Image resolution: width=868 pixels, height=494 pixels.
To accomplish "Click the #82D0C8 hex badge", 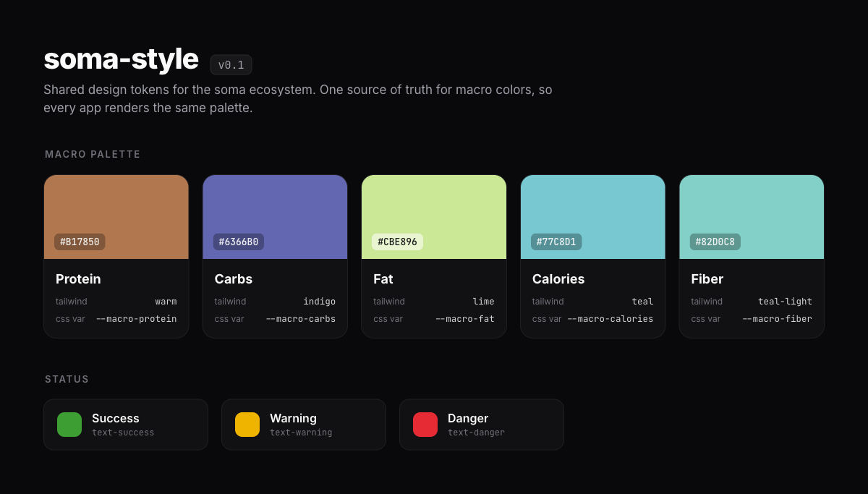I will [x=715, y=242].
